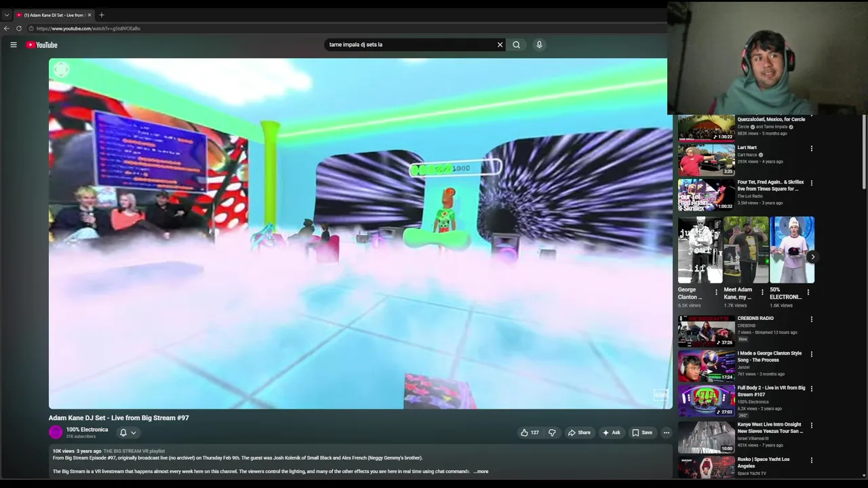Screen dimensions: 868x488
Task: Expand the description with ...more
Action: [481, 471]
